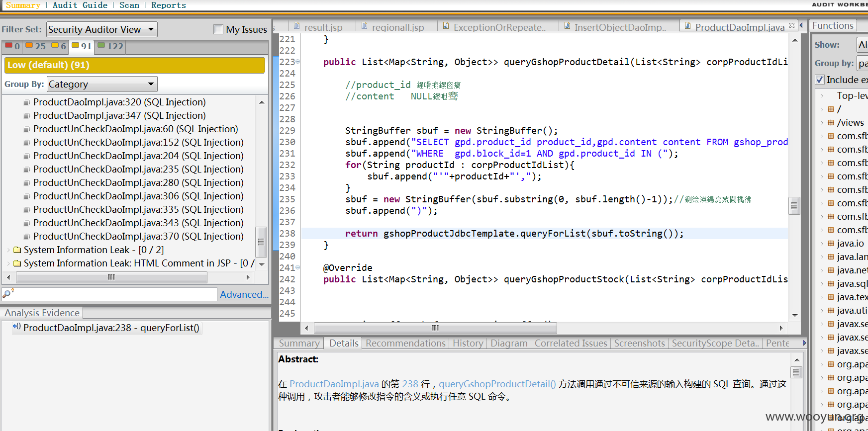Viewport: 868px width, 431px height.
Task: Select issue ProductUnCheckDaoImpl.java:370
Action: [x=138, y=236]
